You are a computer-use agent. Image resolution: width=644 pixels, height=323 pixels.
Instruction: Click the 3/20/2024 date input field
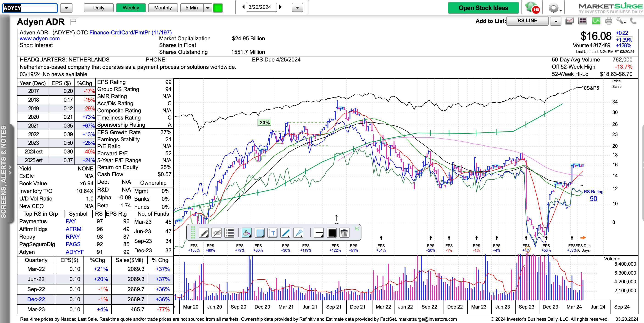click(261, 7)
